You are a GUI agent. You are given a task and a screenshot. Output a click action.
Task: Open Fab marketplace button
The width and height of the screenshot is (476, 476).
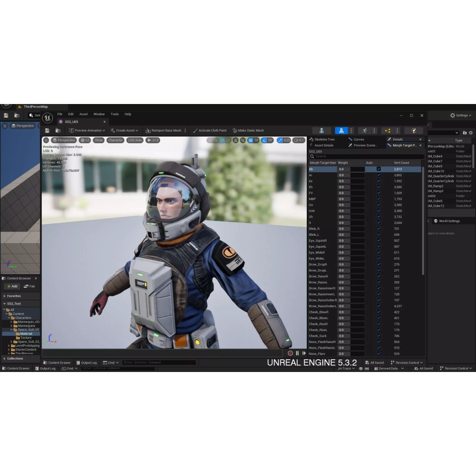click(x=29, y=286)
